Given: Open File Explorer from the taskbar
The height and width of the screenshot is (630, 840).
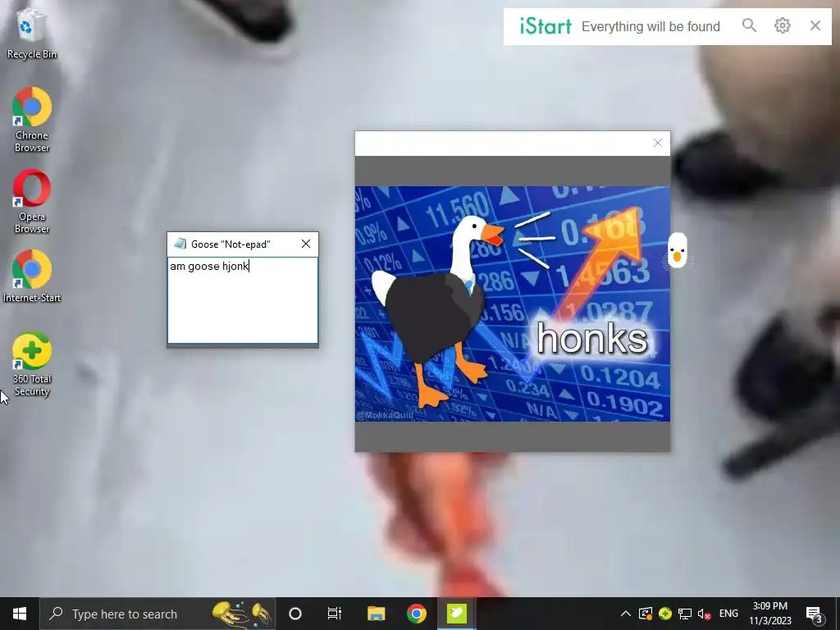Looking at the screenshot, I should [376, 614].
